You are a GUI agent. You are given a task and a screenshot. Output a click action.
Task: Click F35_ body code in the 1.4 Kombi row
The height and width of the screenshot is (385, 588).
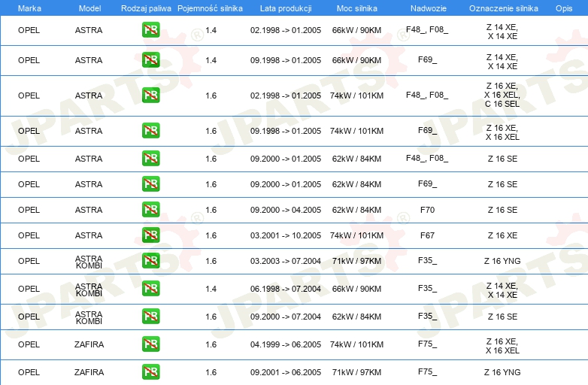pos(428,288)
